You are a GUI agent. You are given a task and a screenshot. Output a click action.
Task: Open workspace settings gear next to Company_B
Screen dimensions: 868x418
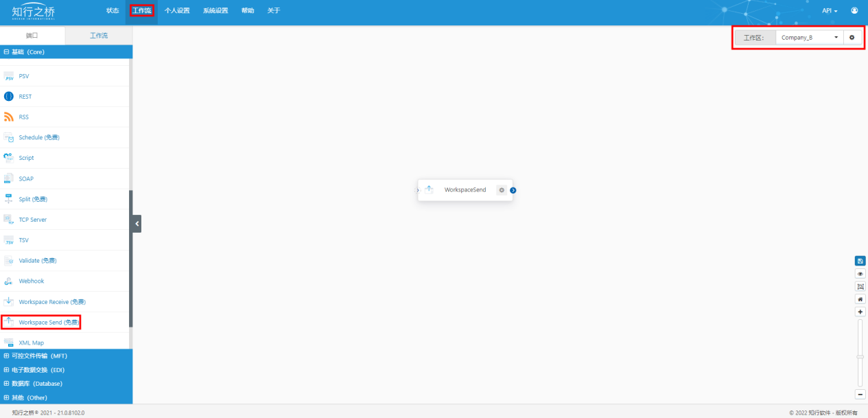pos(852,38)
